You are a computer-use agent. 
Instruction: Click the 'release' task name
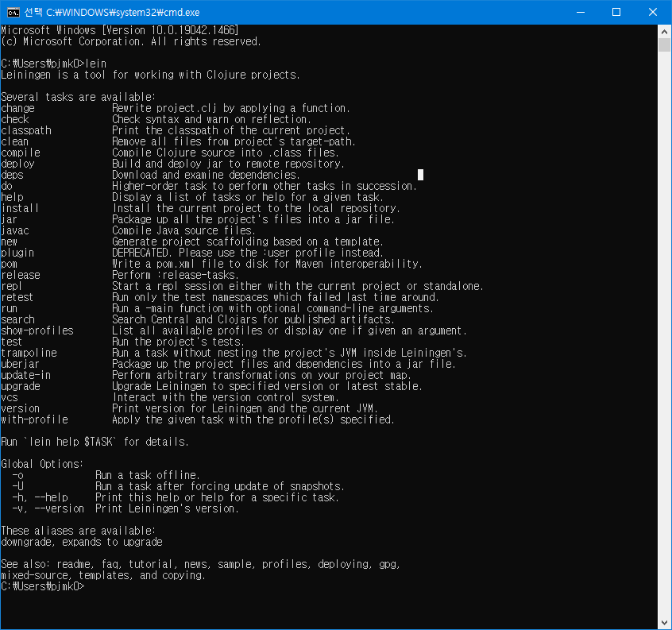tap(21, 275)
